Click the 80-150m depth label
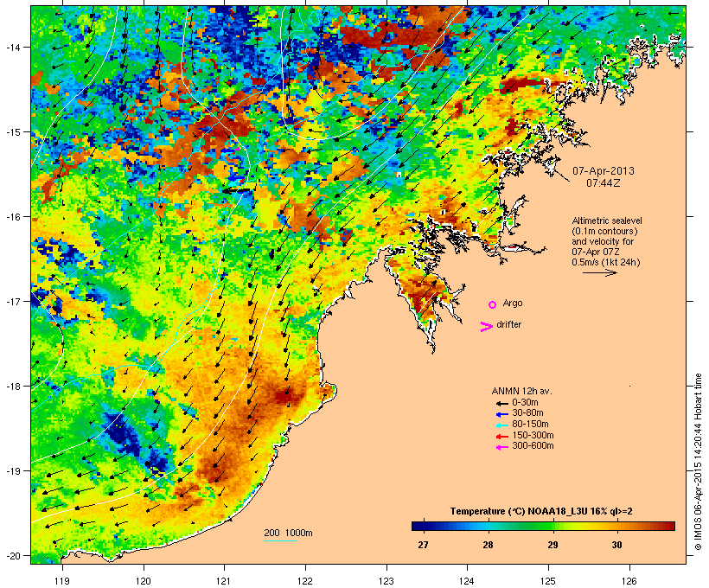This screenshot has width=709, height=588. (530, 425)
